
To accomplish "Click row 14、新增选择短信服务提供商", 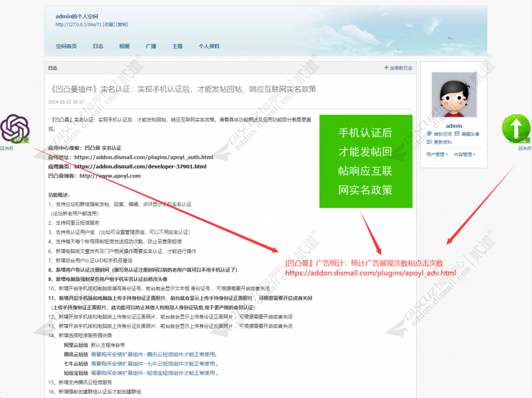I will (80, 335).
